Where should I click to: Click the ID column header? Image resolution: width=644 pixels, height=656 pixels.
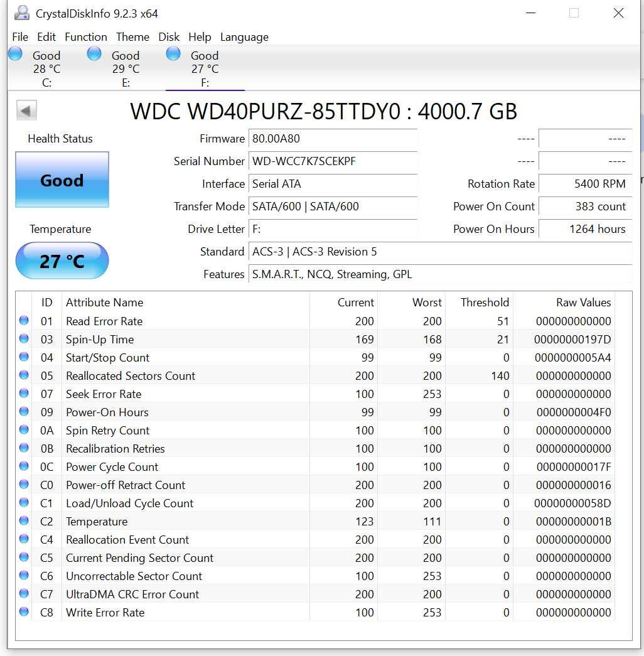pos(46,302)
